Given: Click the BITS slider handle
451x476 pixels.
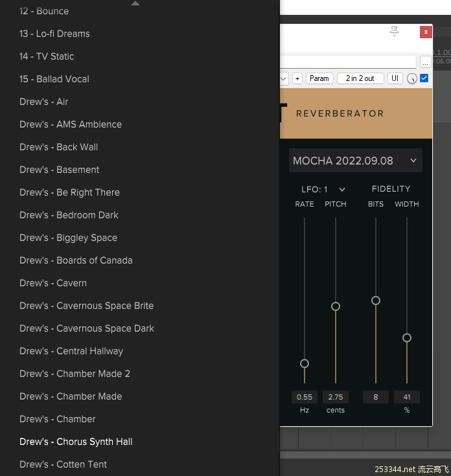Looking at the screenshot, I should tap(376, 300).
